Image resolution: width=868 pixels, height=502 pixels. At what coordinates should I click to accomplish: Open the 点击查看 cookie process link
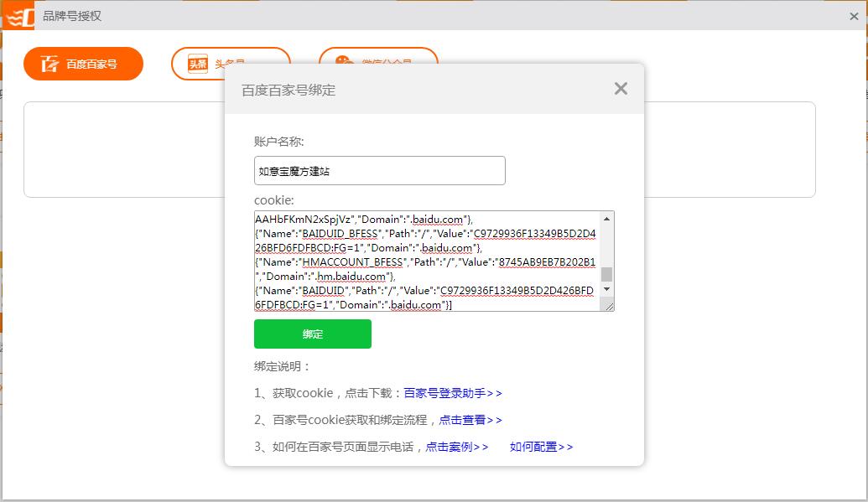[x=470, y=420]
